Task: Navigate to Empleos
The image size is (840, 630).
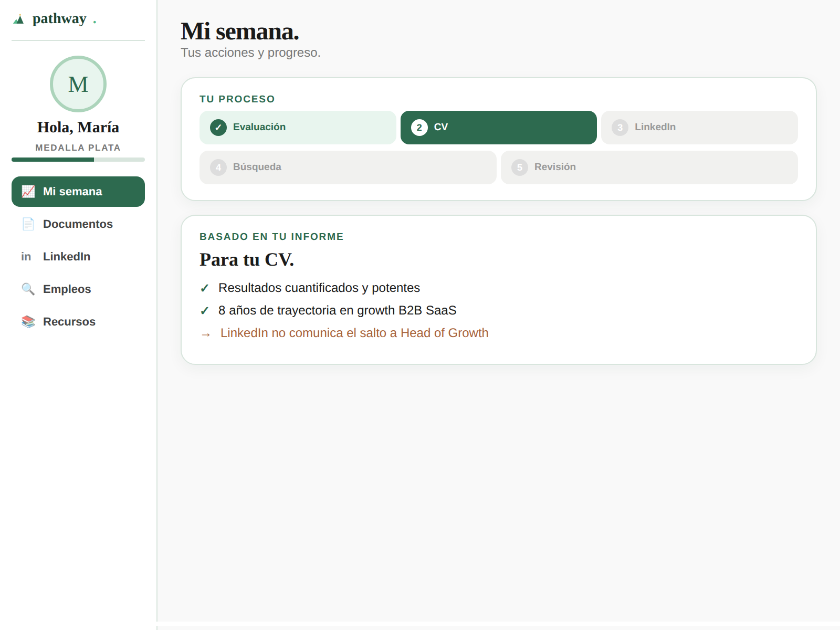Action: click(78, 289)
